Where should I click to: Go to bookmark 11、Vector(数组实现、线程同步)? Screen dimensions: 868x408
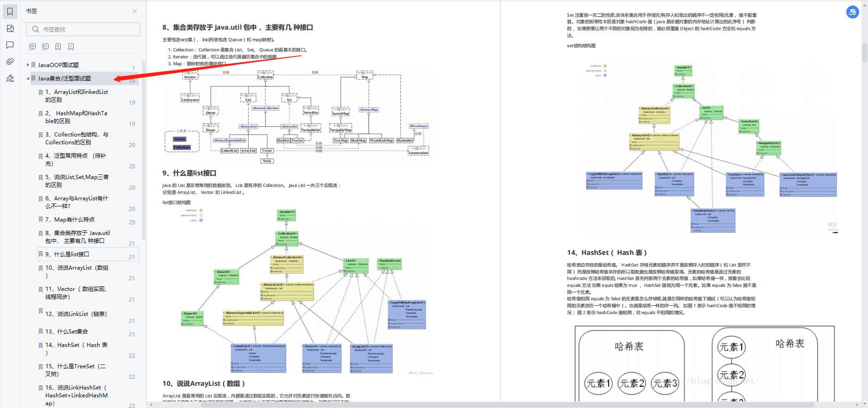click(x=76, y=293)
